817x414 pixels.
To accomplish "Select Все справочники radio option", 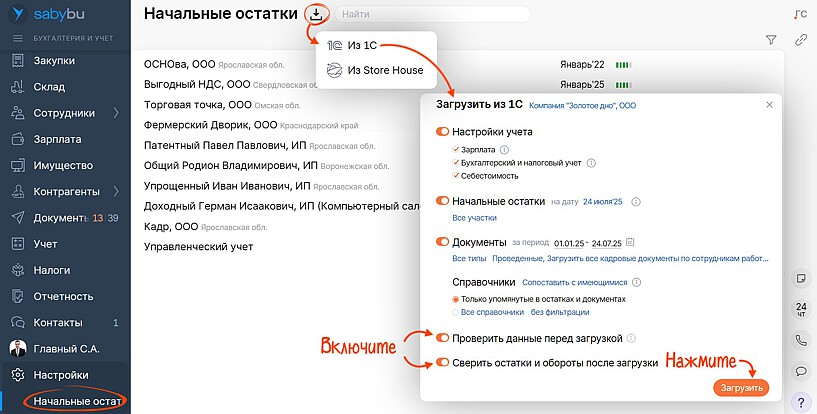I will pos(456,312).
